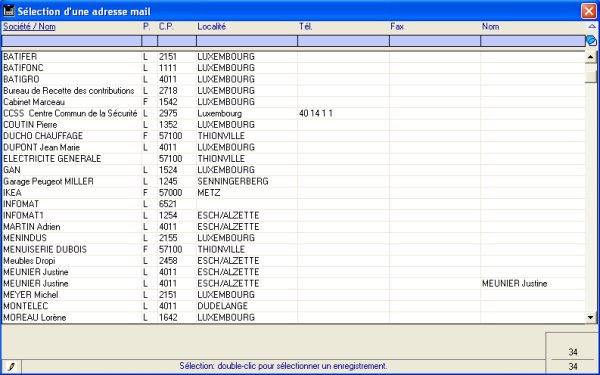Select the ELECTRICITE GENERALE row
600x375 pixels.
[293, 159]
